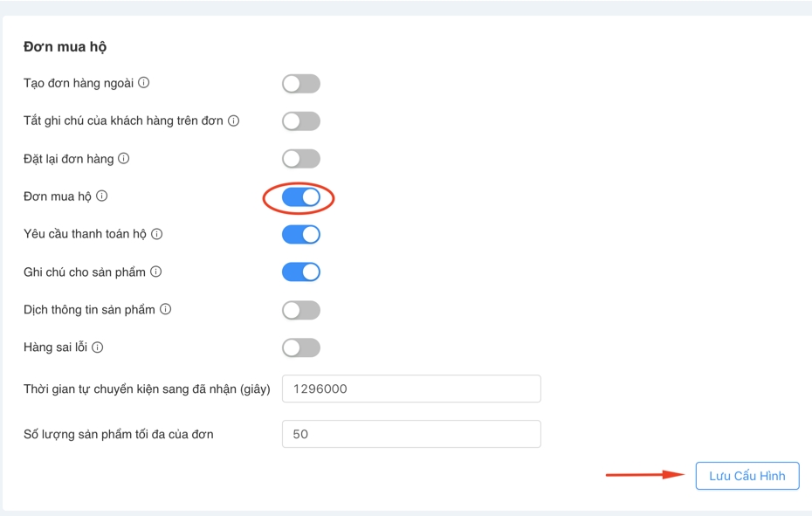812x516 pixels.
Task: Focus the Thời gian tự chuyển kiện input field
Action: pos(411,389)
